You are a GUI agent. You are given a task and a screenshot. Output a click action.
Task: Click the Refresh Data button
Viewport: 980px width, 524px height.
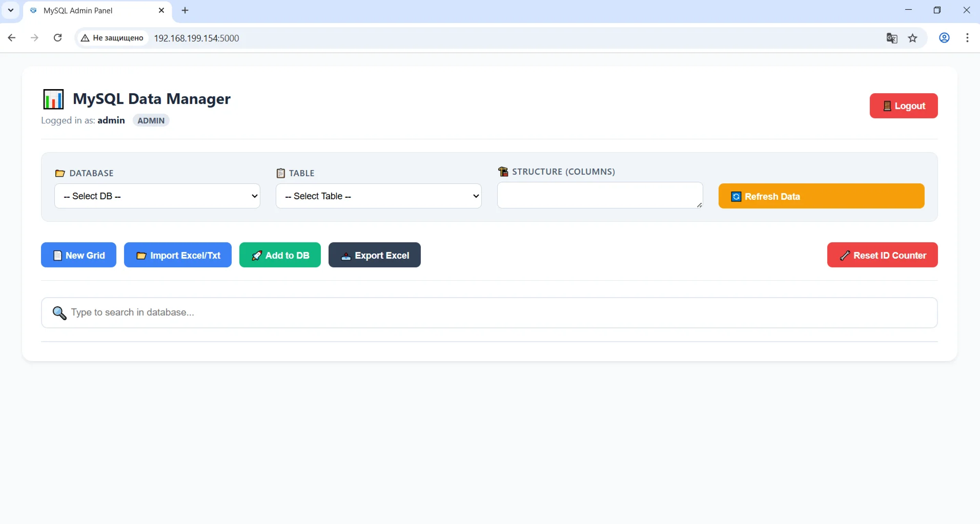click(822, 196)
